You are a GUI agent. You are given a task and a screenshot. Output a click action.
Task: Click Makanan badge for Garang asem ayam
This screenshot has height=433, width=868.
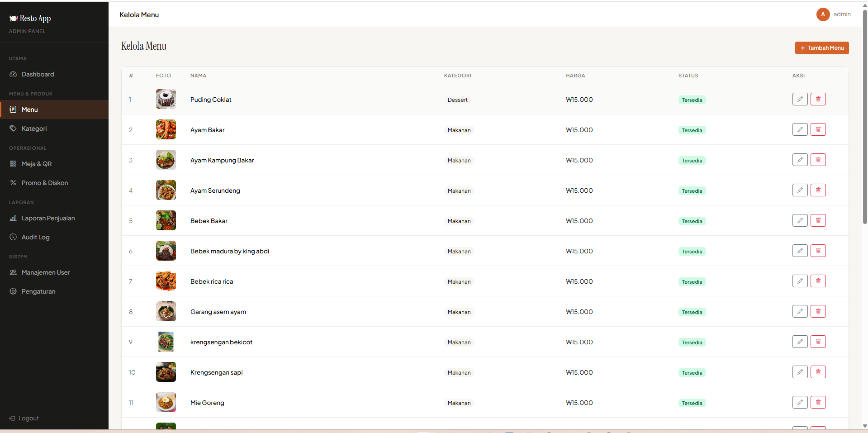click(x=459, y=312)
